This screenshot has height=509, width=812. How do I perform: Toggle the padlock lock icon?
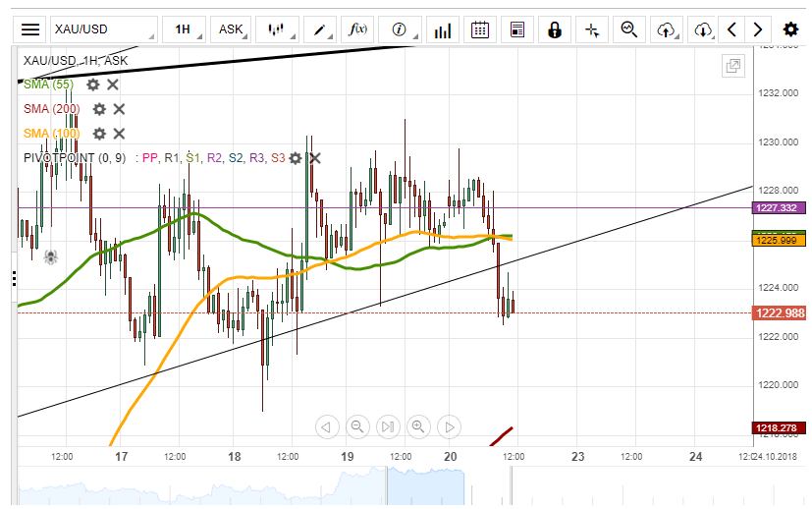pos(555,29)
